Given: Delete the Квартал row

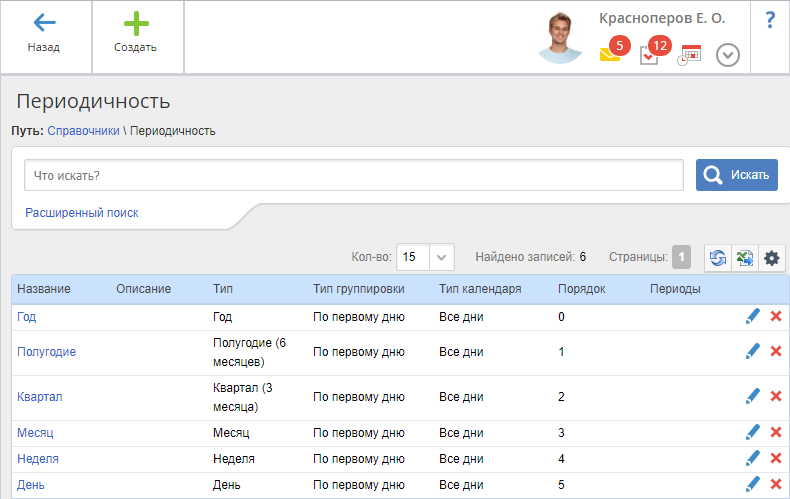Looking at the screenshot, I should (x=776, y=397).
